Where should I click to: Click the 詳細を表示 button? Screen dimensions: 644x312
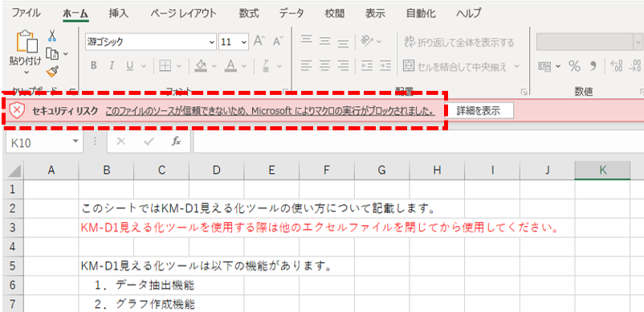click(x=479, y=110)
